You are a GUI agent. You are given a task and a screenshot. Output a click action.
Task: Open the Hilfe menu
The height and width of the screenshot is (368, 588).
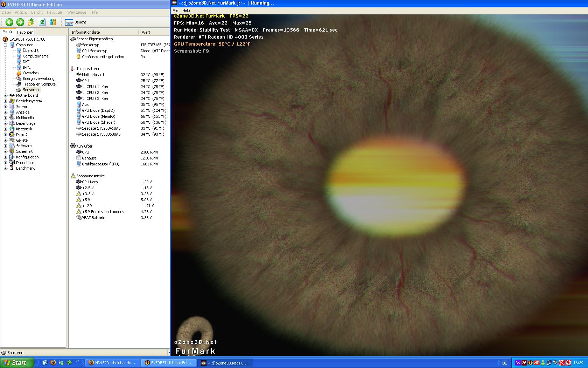coord(94,12)
